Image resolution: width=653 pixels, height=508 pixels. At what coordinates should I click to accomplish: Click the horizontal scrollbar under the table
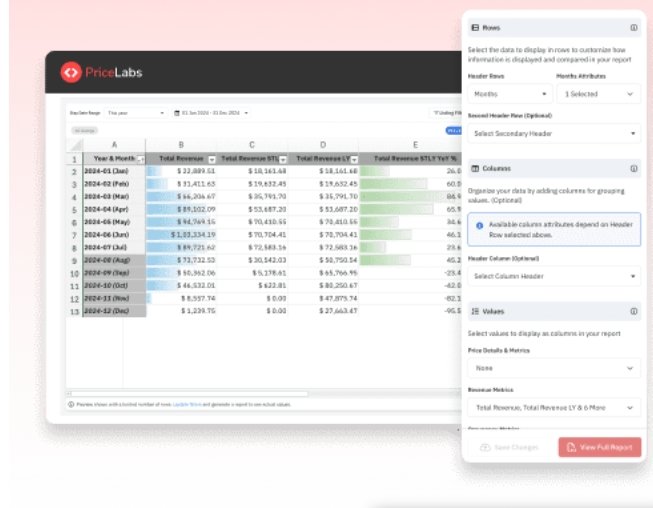250,393
